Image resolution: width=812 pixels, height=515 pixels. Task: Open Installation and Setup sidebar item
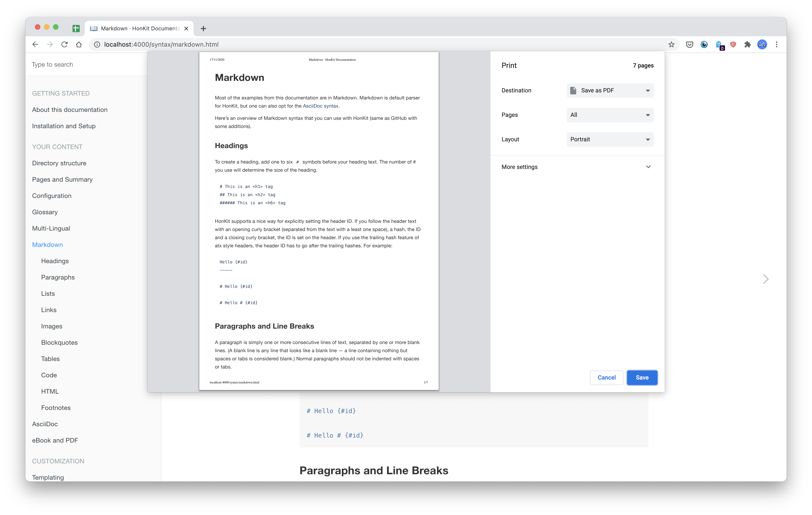[x=64, y=126]
